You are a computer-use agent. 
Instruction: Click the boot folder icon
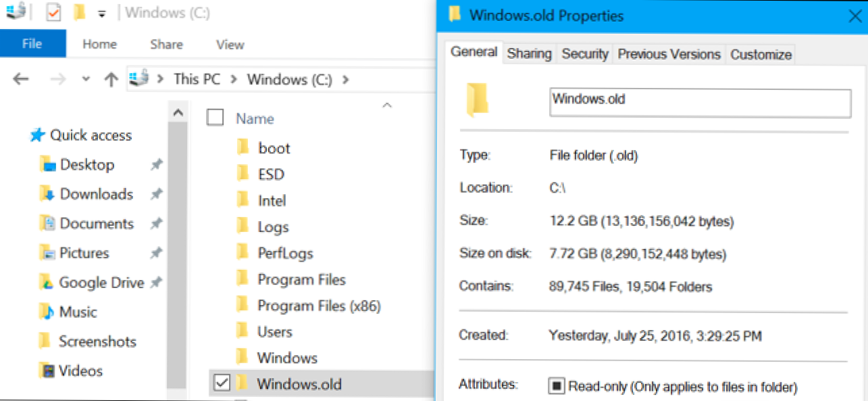coord(243,147)
